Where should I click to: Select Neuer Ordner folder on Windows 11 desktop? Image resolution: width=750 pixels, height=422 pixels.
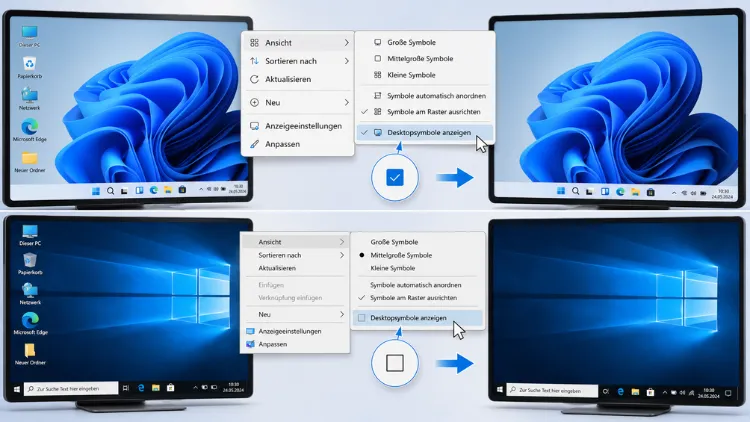pyautogui.click(x=29, y=162)
